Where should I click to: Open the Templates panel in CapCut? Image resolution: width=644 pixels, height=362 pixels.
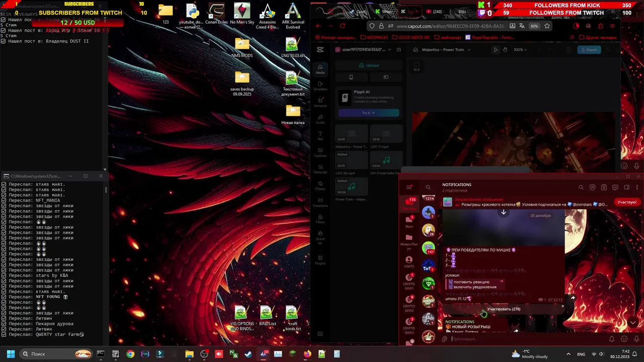320,86
